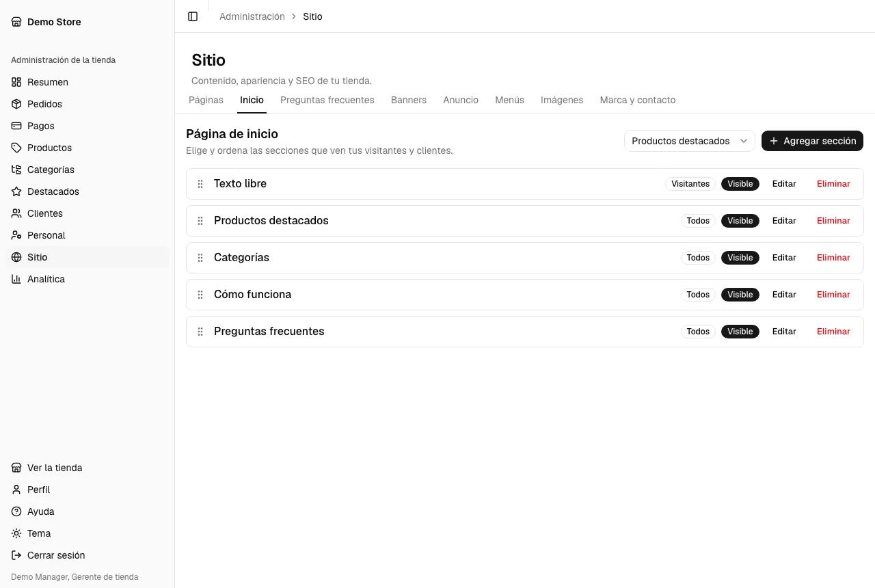Screen dimensions: 875x588
Task: Open the Productos destacados section type dropdown
Action: coord(690,141)
